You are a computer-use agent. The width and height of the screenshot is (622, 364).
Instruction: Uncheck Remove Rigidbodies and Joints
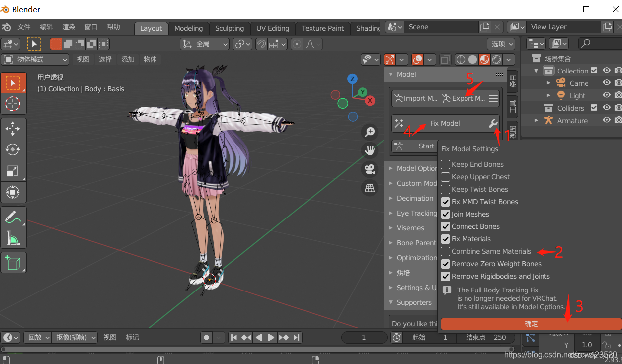446,276
